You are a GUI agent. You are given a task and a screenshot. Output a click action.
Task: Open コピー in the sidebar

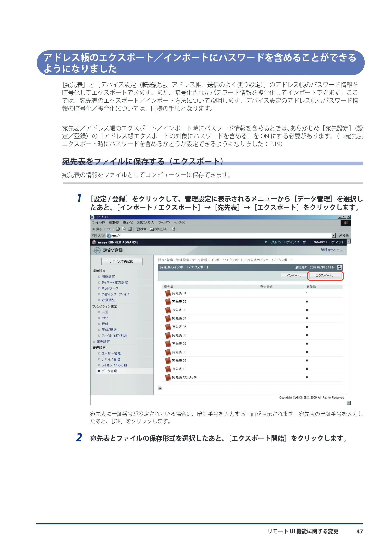[x=105, y=318]
